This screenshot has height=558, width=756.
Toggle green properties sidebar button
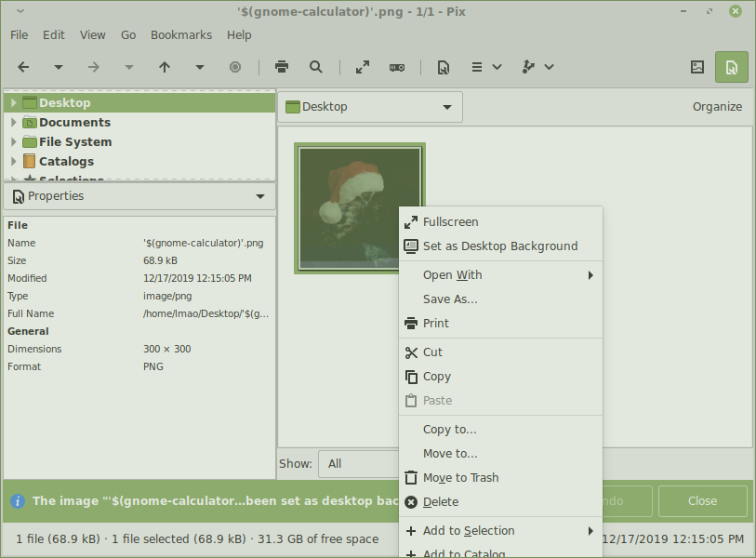(732, 67)
